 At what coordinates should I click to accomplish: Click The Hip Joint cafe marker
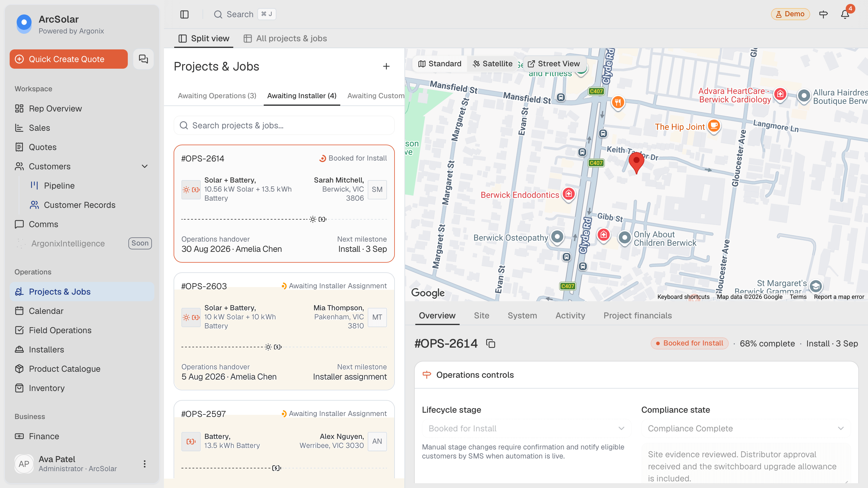tap(714, 126)
